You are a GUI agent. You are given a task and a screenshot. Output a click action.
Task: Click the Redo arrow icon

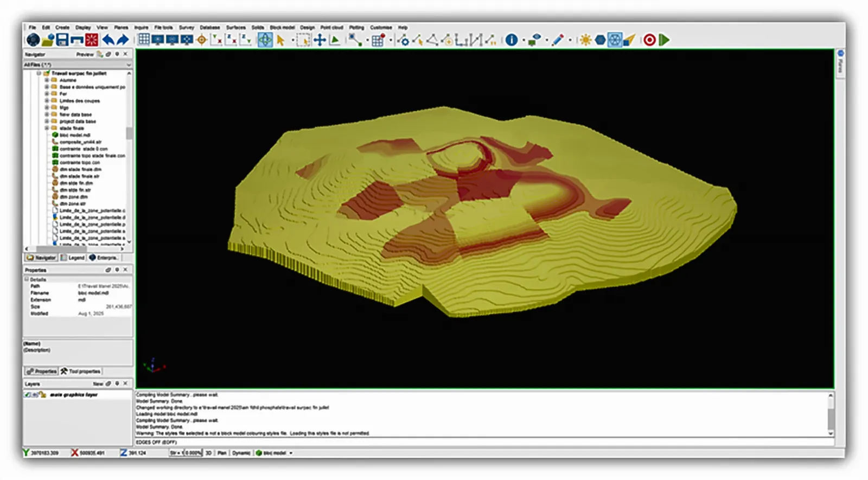[123, 40]
